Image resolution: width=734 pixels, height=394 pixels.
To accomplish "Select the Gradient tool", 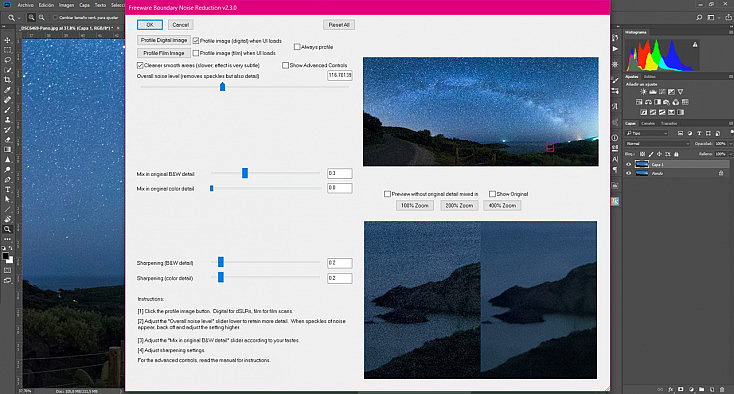I will (x=7, y=150).
